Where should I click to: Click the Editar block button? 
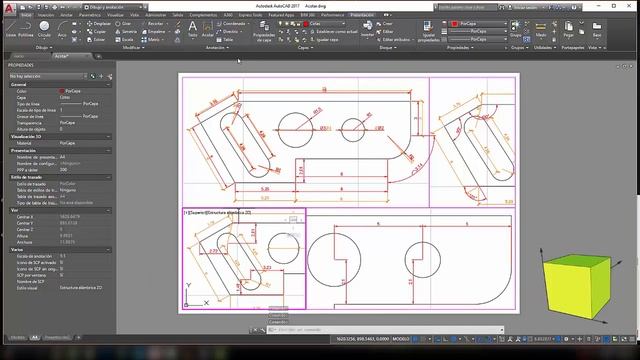tap(384, 31)
